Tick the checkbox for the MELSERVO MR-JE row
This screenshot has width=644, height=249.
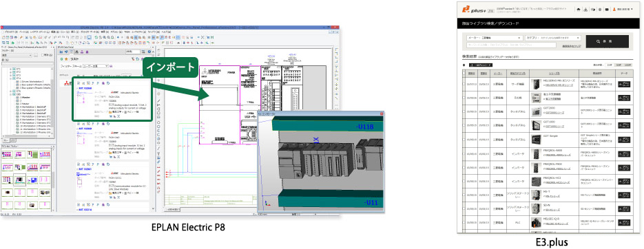tap(464, 84)
